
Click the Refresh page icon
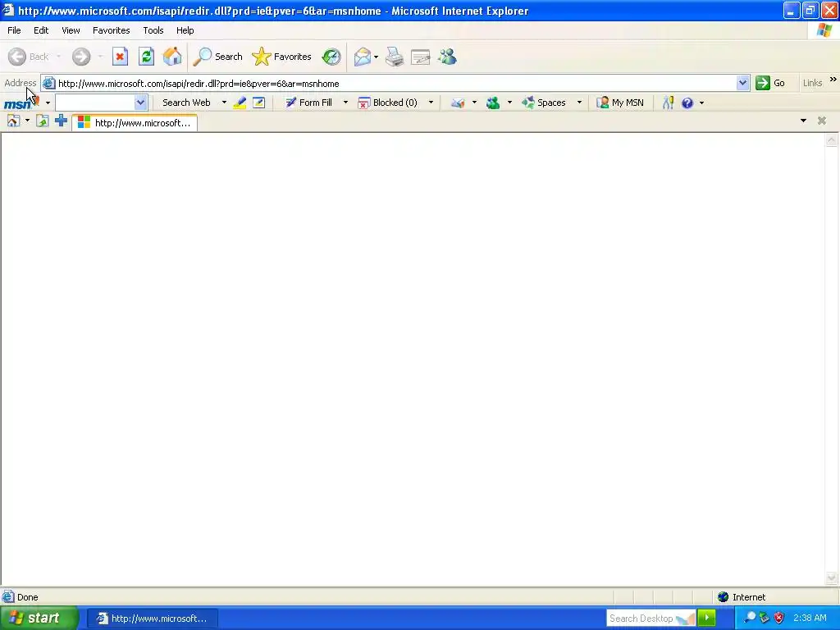[146, 57]
